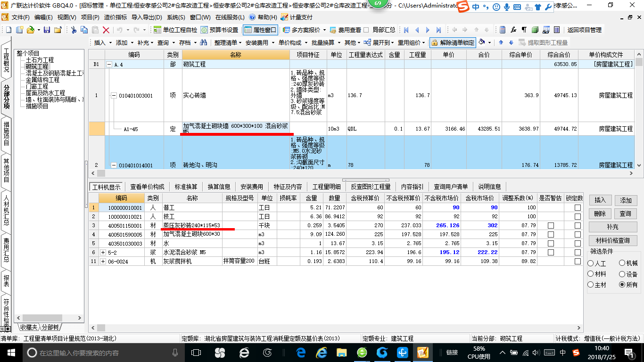Click 解除清单锁定 unlock button
Screen dimensions: 644x362
point(453,42)
